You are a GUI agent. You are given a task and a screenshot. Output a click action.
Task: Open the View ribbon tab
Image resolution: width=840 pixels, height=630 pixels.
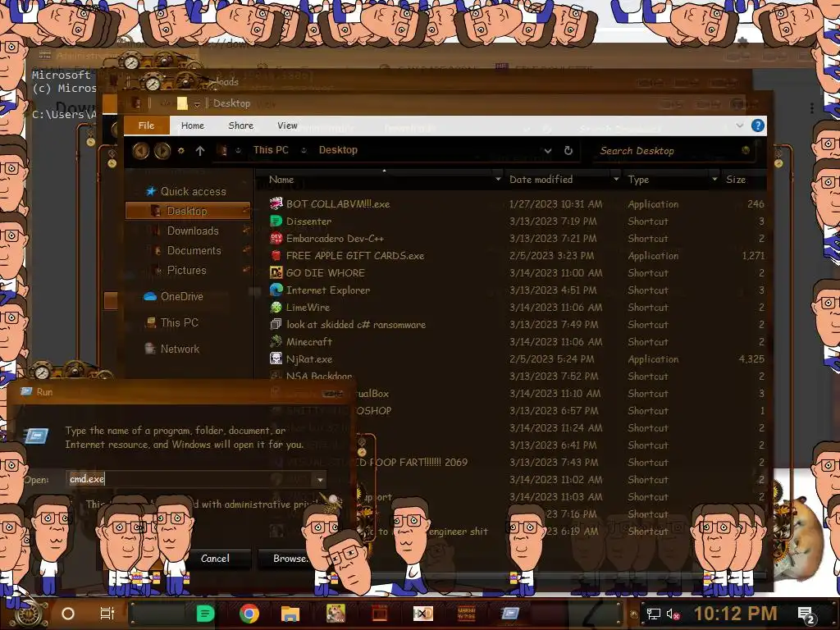click(287, 126)
